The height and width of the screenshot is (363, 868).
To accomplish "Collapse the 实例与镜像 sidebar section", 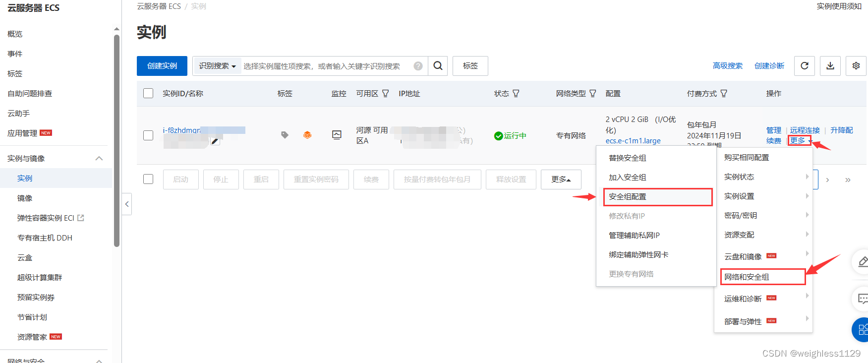I will pos(99,158).
